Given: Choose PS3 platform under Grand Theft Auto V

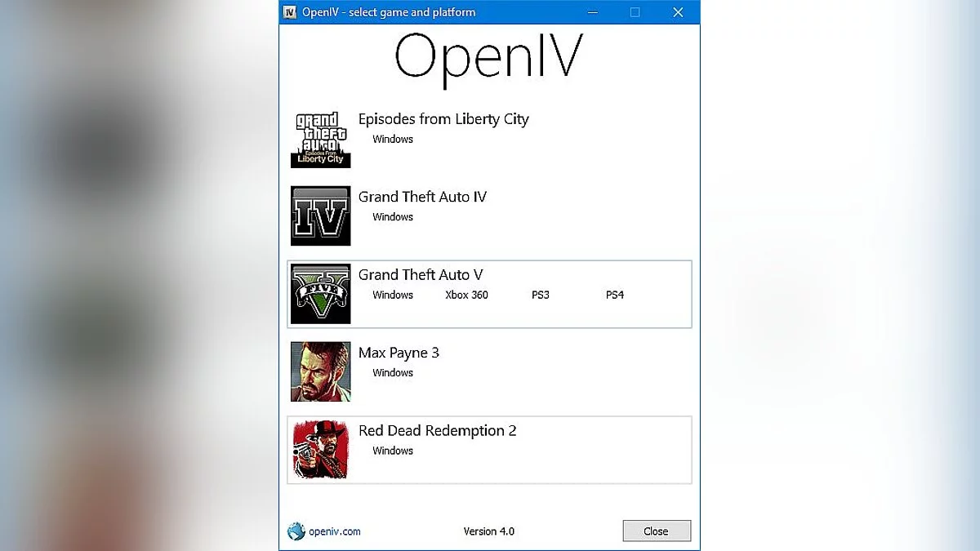Looking at the screenshot, I should click(540, 295).
